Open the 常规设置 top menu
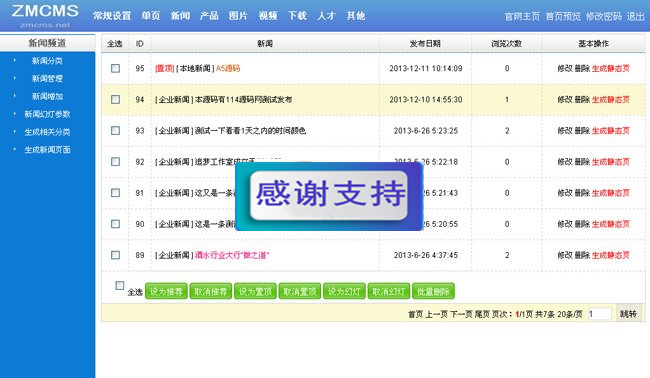 (x=112, y=16)
